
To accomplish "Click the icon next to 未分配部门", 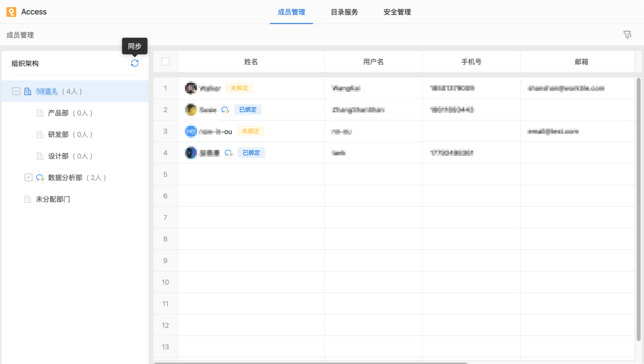I will (27, 199).
